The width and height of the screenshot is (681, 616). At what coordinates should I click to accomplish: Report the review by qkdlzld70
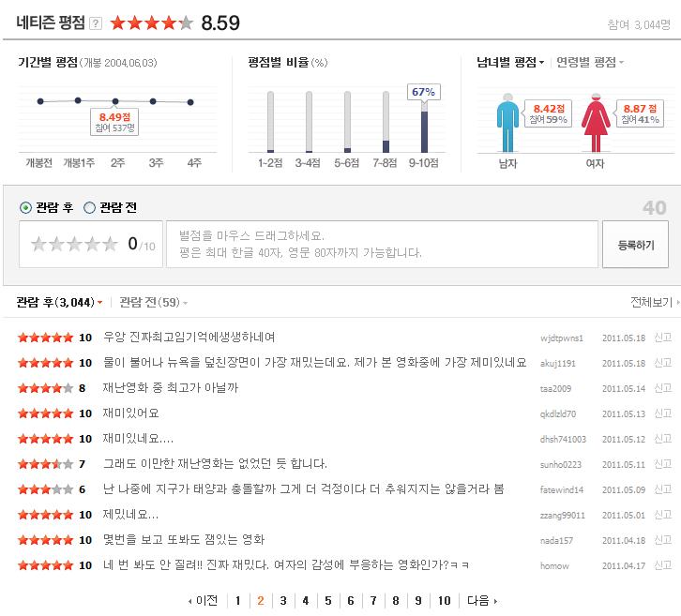(x=663, y=413)
